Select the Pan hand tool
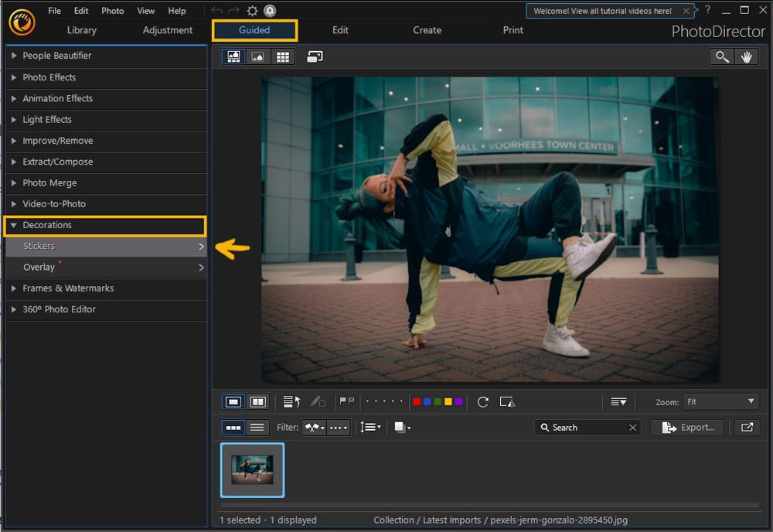This screenshot has width=773, height=532. pos(747,56)
